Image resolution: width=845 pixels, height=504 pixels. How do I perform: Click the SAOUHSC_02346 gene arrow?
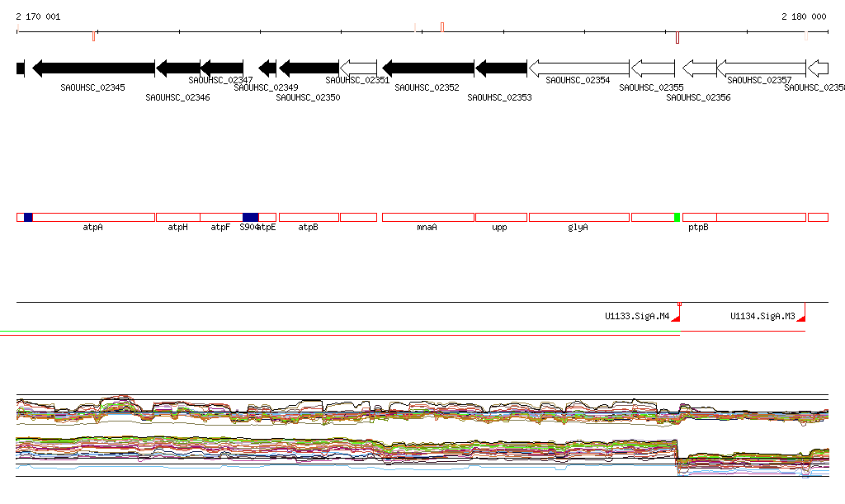pyautogui.click(x=178, y=68)
